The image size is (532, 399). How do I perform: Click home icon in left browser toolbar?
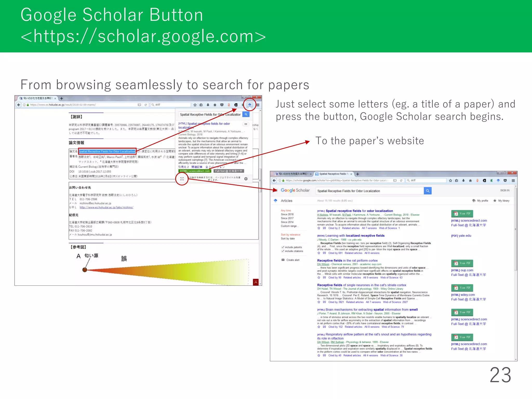(x=215, y=105)
